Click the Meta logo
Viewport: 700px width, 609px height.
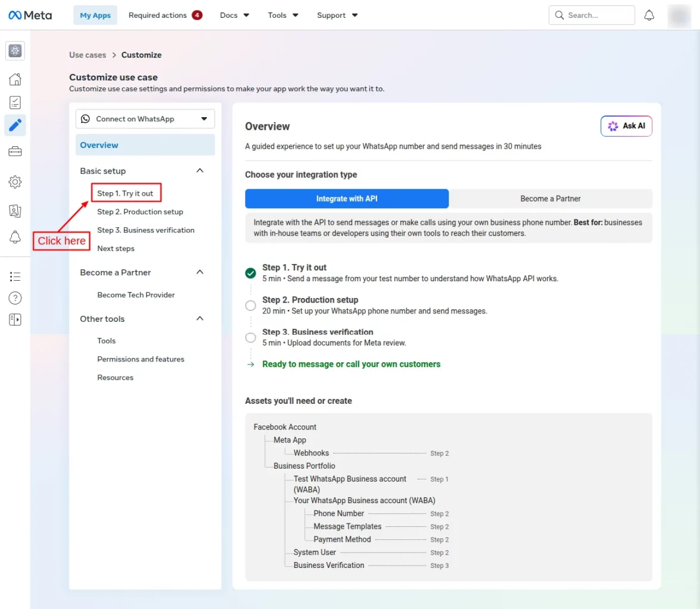pos(30,15)
